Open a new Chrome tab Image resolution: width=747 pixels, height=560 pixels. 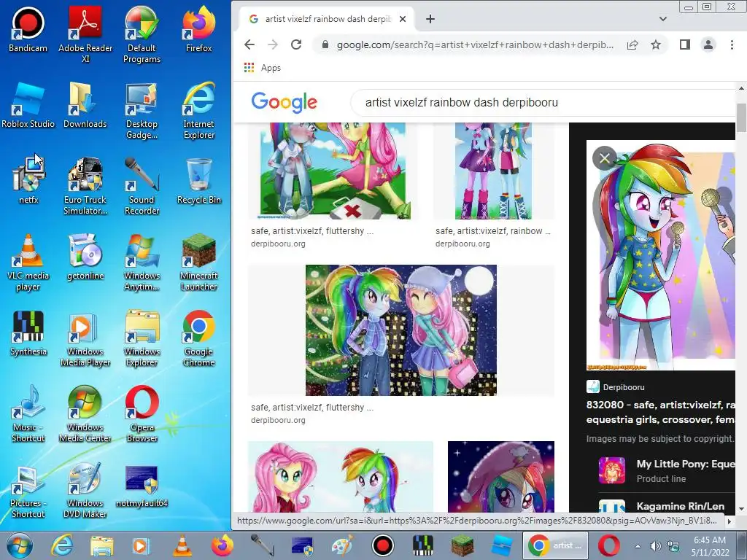point(430,19)
